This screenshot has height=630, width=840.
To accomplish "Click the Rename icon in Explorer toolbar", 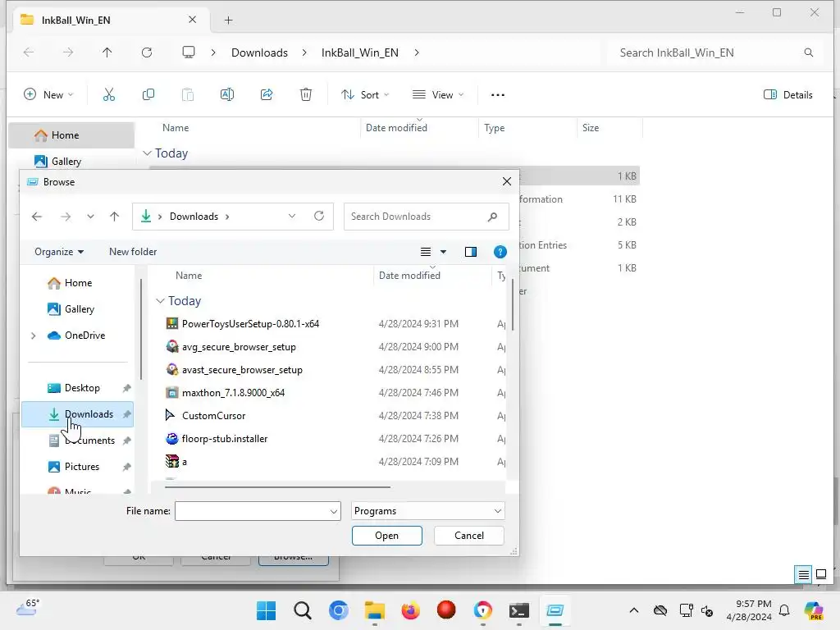I will pyautogui.click(x=227, y=95).
